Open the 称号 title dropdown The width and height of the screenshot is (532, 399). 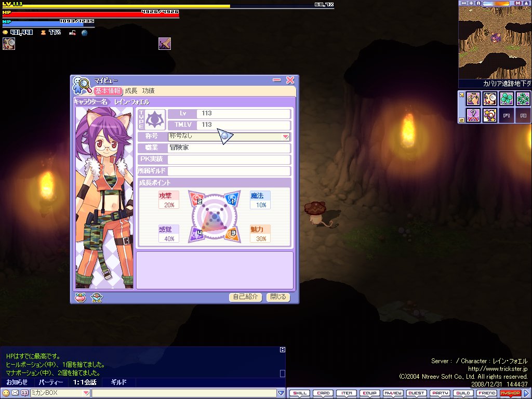click(x=286, y=137)
